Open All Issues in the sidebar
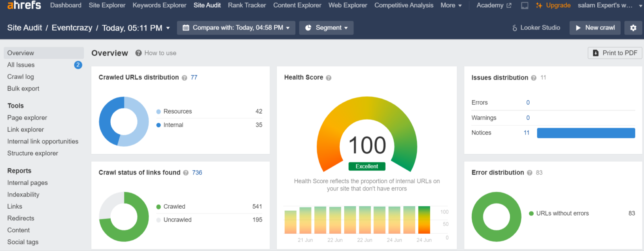The width and height of the screenshot is (644, 251). pos(21,65)
